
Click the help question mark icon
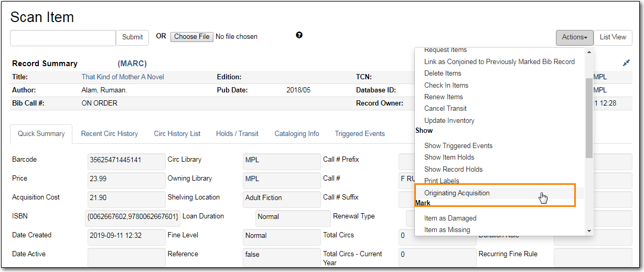(x=299, y=35)
